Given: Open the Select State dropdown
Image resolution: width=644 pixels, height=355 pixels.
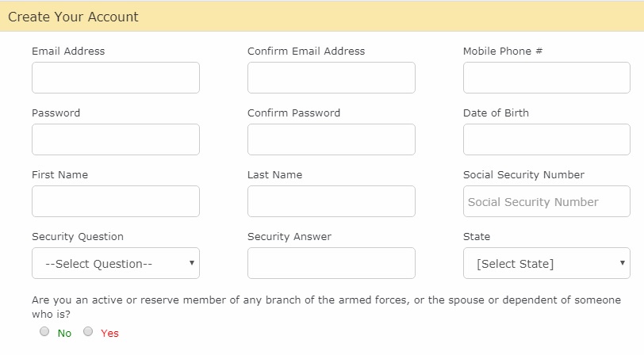Looking at the screenshot, I should pyautogui.click(x=546, y=263).
